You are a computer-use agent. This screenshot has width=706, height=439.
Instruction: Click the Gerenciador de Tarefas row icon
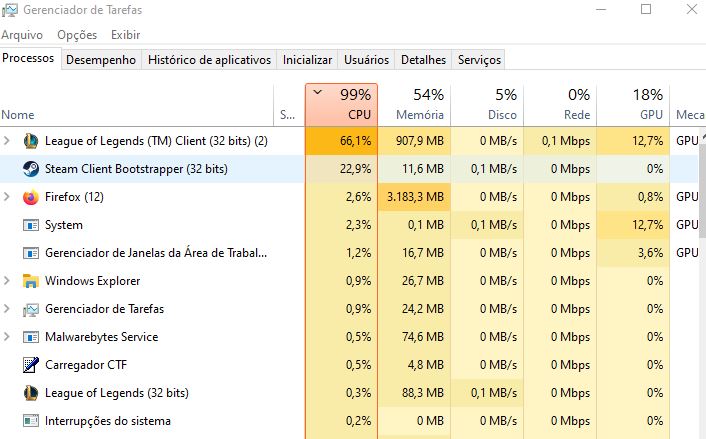tap(31, 309)
